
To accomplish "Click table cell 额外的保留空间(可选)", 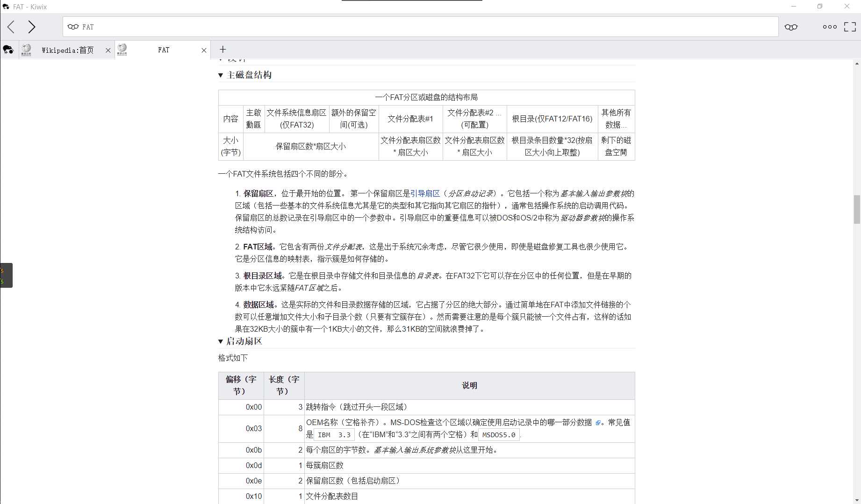I will 354,119.
